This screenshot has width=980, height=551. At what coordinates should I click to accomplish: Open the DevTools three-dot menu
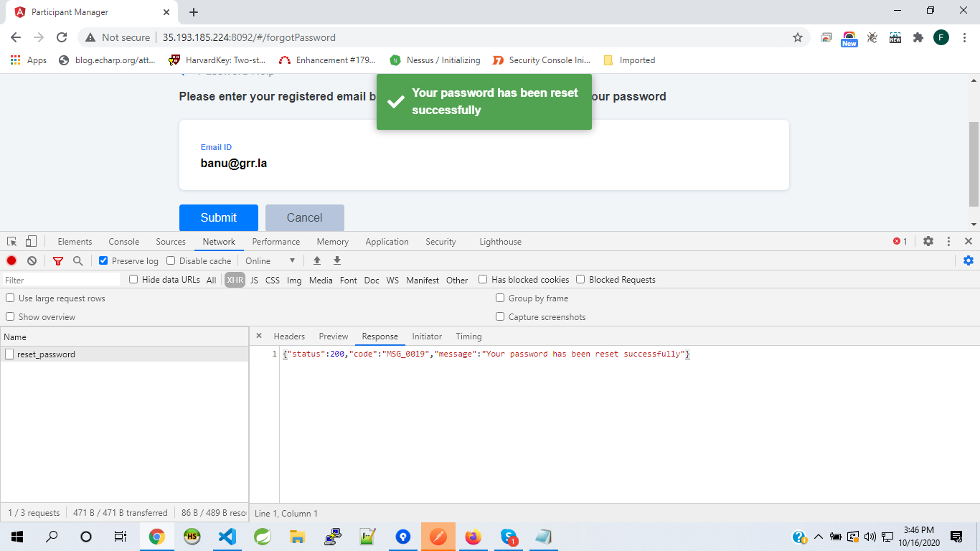pos(948,241)
